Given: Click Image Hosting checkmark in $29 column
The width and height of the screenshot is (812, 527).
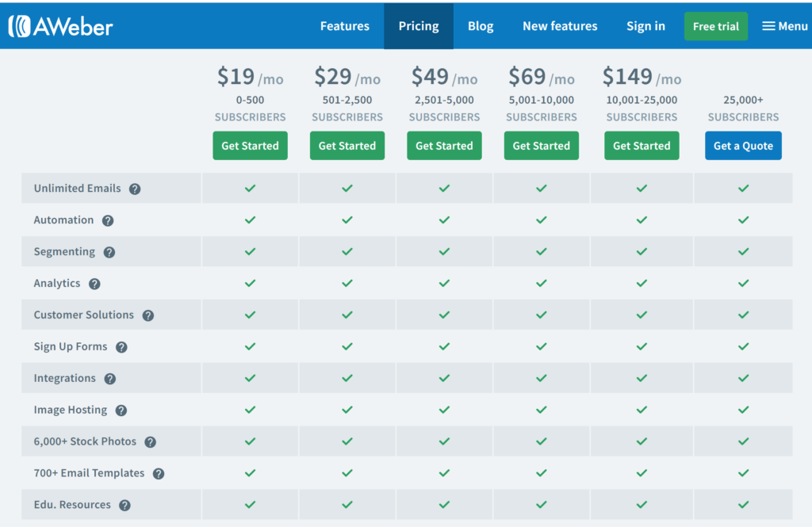Looking at the screenshot, I should click(x=347, y=410).
